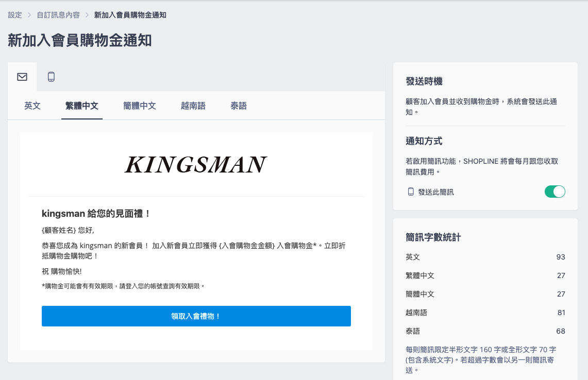The width and height of the screenshot is (588, 380).
Task: Switch to the 越南語 language tab
Action: (x=193, y=106)
